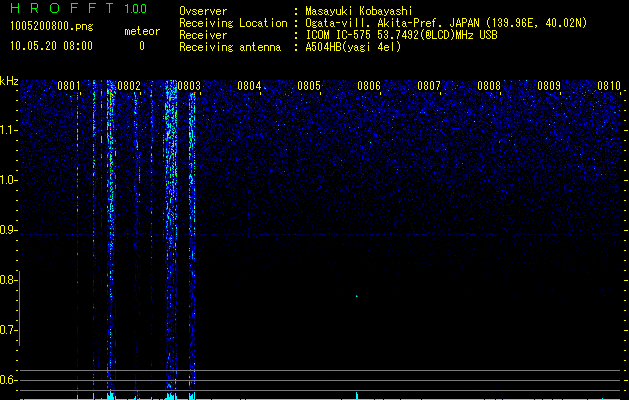Click the 0.9 kHz axis label
Image resolution: width=629 pixels, height=400 pixels.
8,230
